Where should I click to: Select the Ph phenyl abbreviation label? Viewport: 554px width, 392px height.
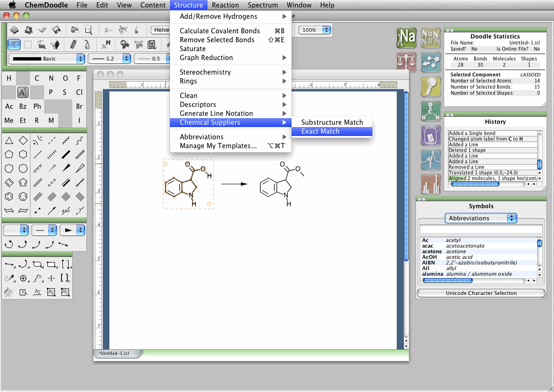(x=37, y=106)
